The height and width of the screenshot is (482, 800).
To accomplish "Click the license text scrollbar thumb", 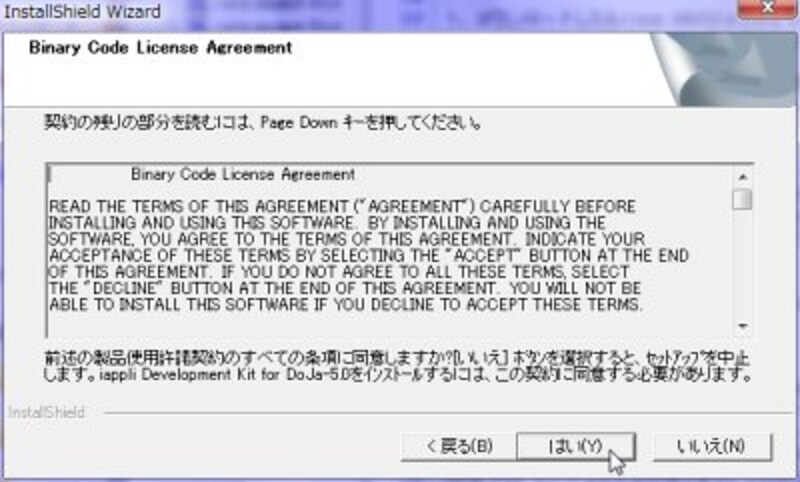I will 742,199.
